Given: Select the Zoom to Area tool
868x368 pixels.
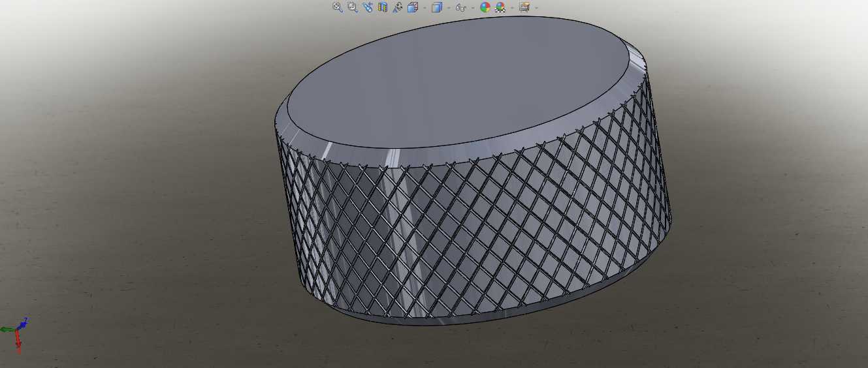Looking at the screenshot, I should pos(353,7).
